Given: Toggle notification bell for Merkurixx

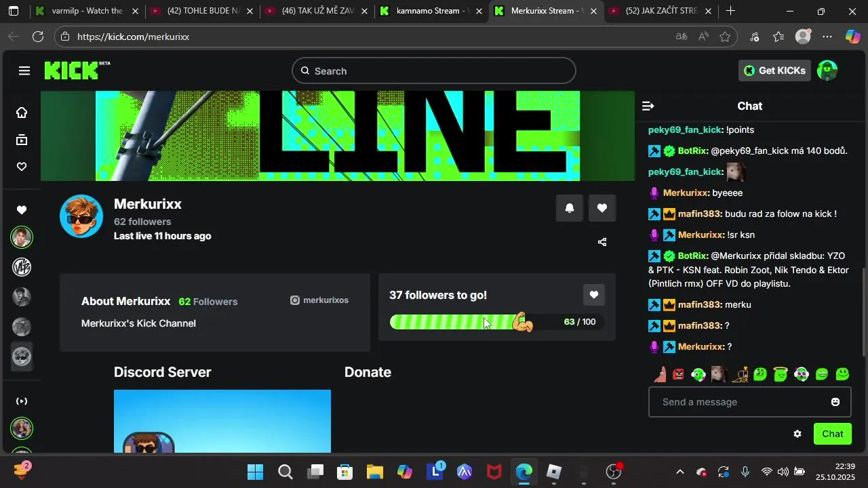Looking at the screenshot, I should click(570, 208).
